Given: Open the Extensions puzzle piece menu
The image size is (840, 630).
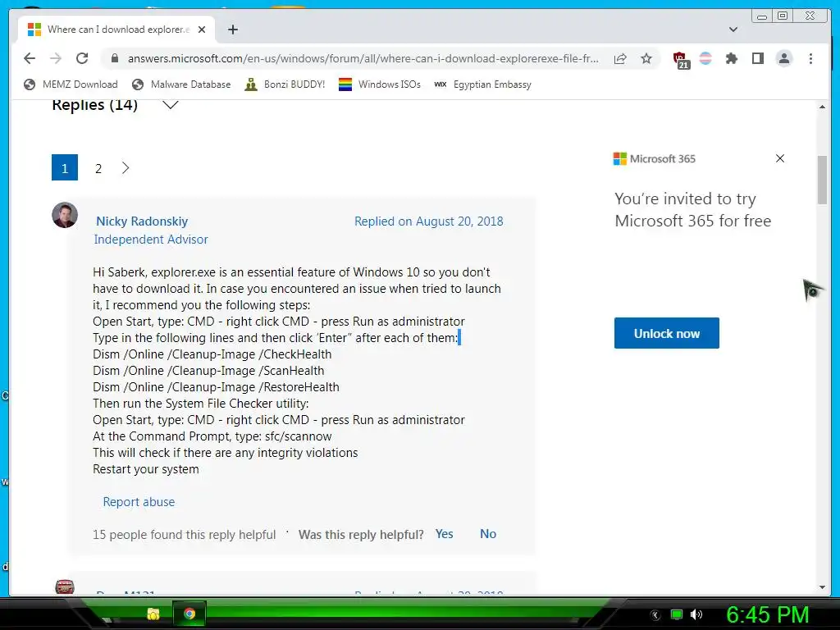Looking at the screenshot, I should 731,58.
